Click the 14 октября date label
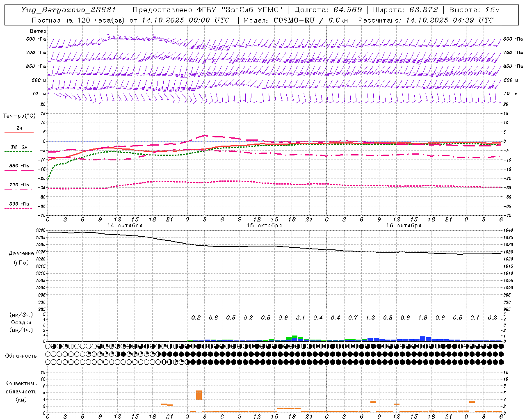Screen dimensions: 525x420 click(125, 226)
